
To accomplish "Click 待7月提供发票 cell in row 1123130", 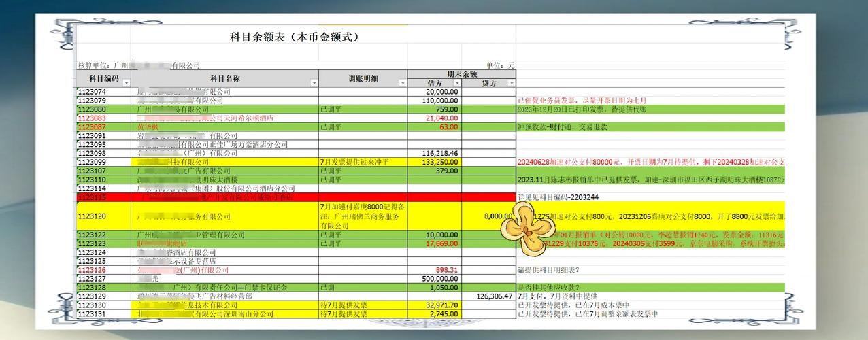I will [x=363, y=305].
